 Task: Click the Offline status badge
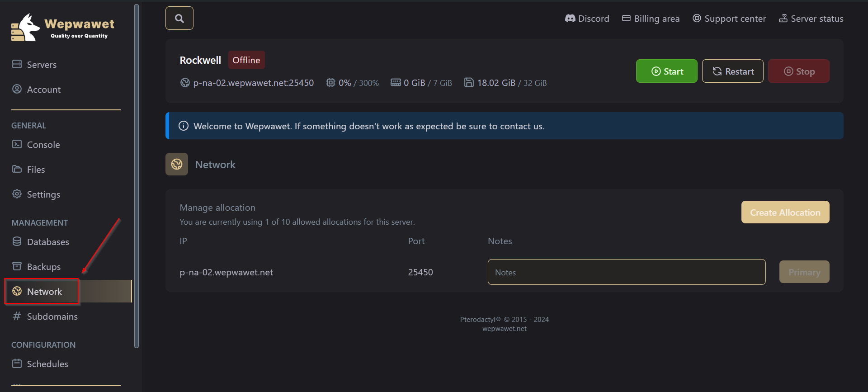point(246,60)
